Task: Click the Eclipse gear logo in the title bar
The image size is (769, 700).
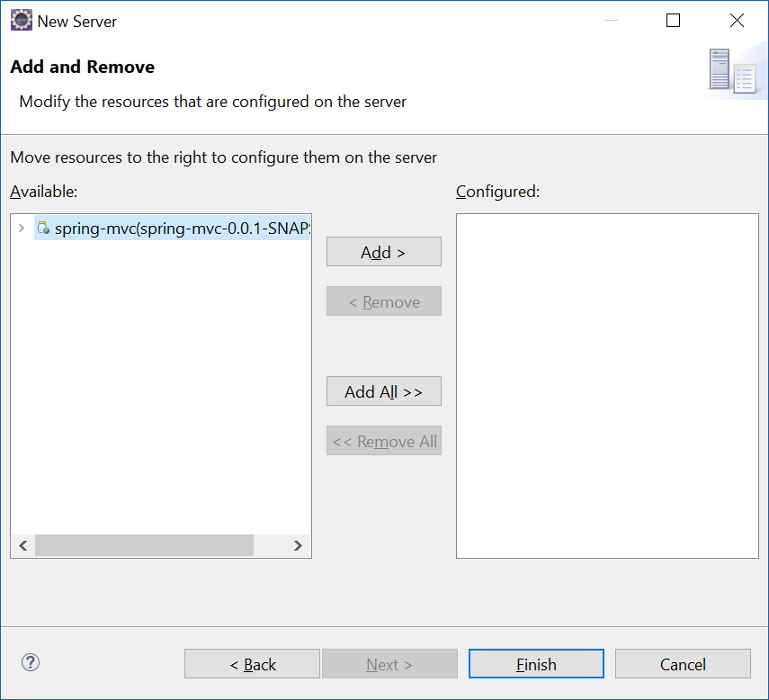Action: pos(20,19)
